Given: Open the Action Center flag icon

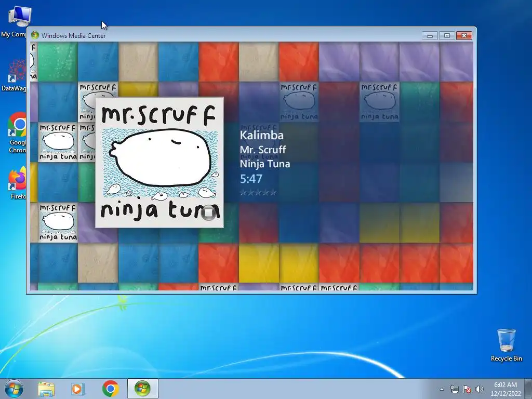Looking at the screenshot, I should 467,389.
